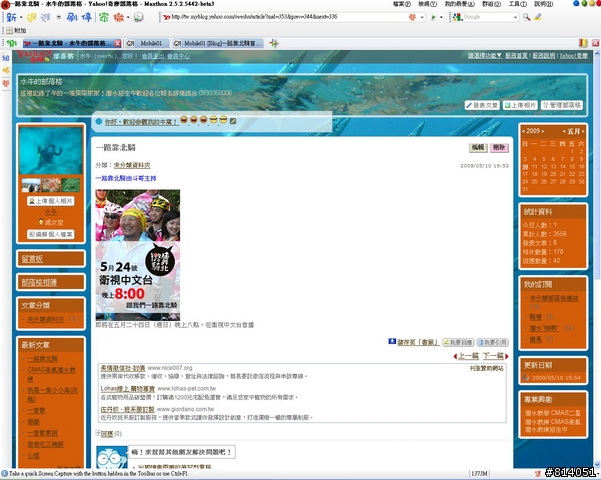Image resolution: width=601 pixels, height=480 pixels.
Task: Click the round green arrow toolbar icon
Action: 138,17
